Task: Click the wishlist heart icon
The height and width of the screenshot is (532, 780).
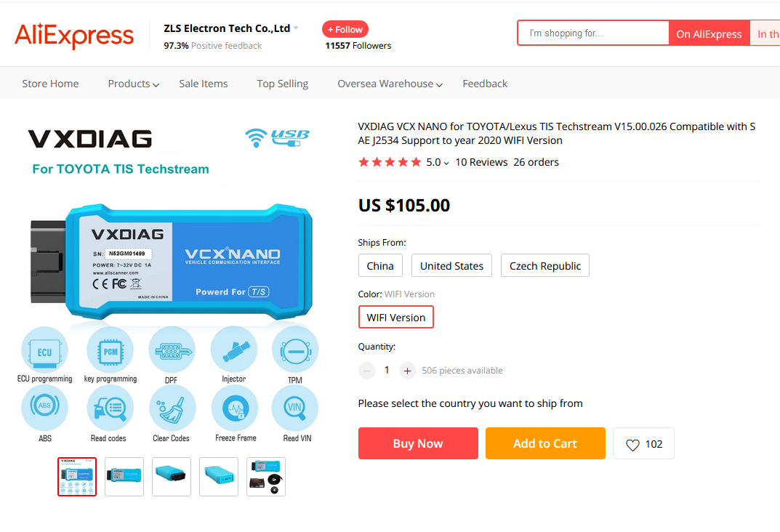Action: tap(632, 444)
